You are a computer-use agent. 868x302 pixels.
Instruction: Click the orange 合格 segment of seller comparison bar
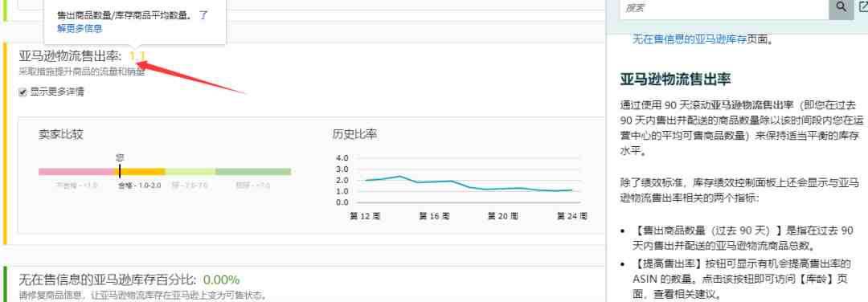pos(140,171)
